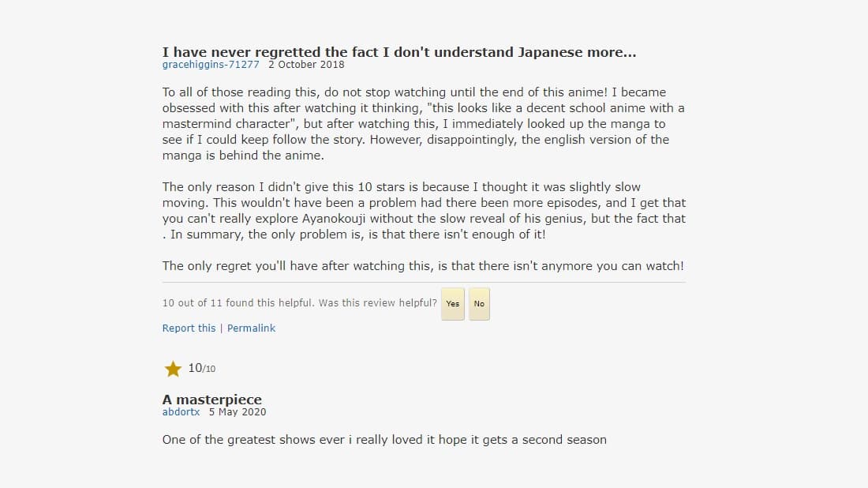
Task: Open the review Permalink
Action: tap(251, 328)
